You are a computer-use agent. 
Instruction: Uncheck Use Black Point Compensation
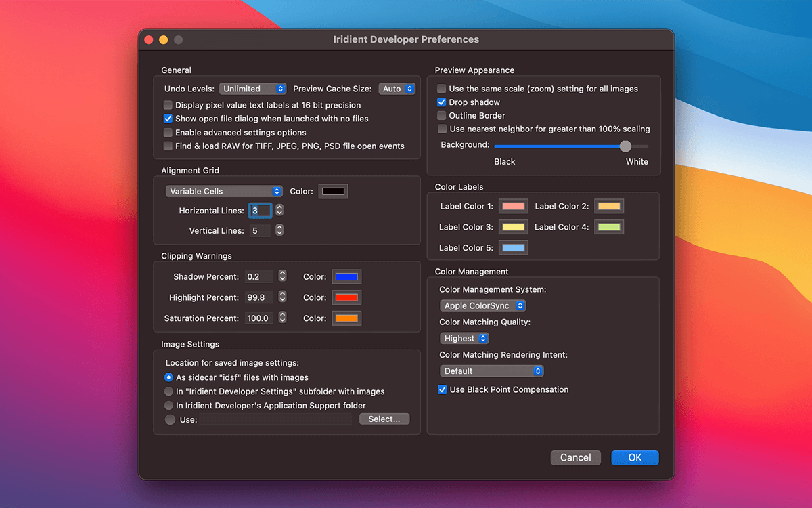point(442,389)
